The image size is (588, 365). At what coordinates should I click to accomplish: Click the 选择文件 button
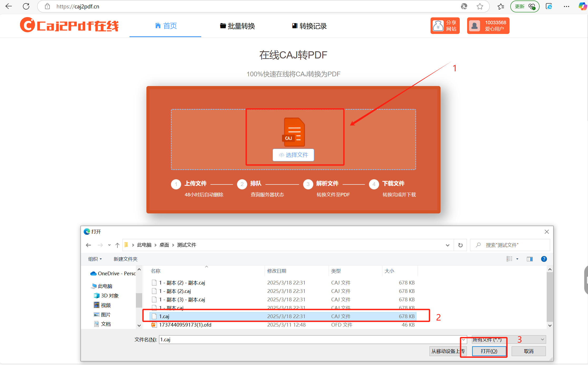(x=293, y=155)
